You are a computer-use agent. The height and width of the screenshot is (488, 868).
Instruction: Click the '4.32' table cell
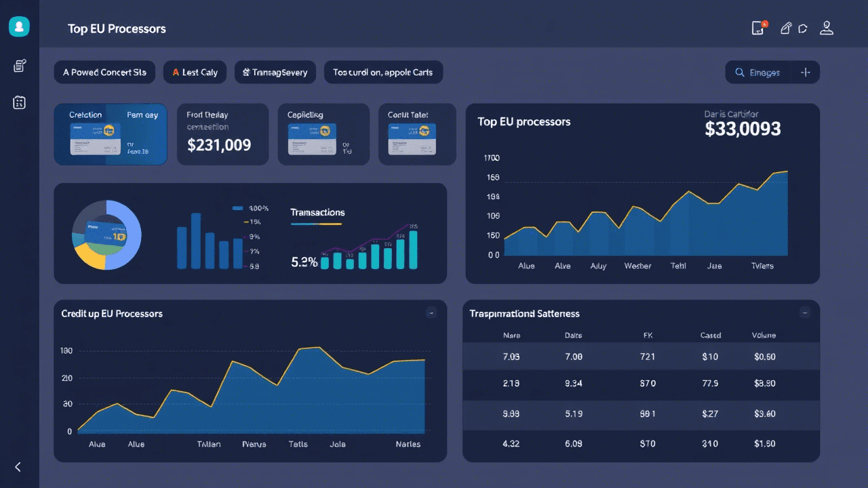tap(511, 444)
